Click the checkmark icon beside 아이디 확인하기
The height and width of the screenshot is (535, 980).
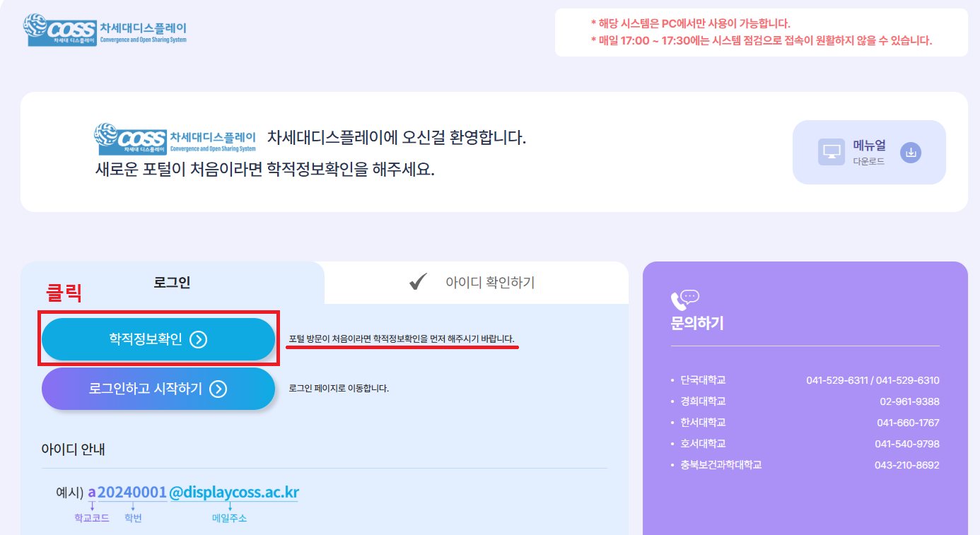pyautogui.click(x=419, y=282)
